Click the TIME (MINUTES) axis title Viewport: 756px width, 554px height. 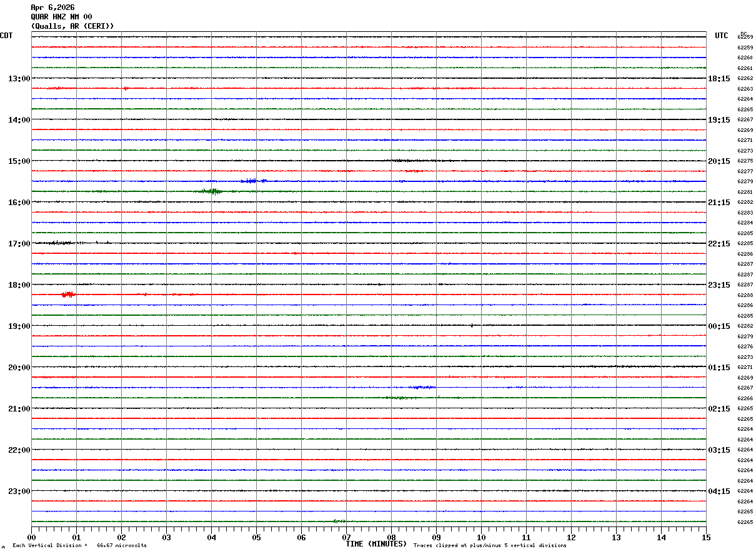pyautogui.click(x=376, y=544)
